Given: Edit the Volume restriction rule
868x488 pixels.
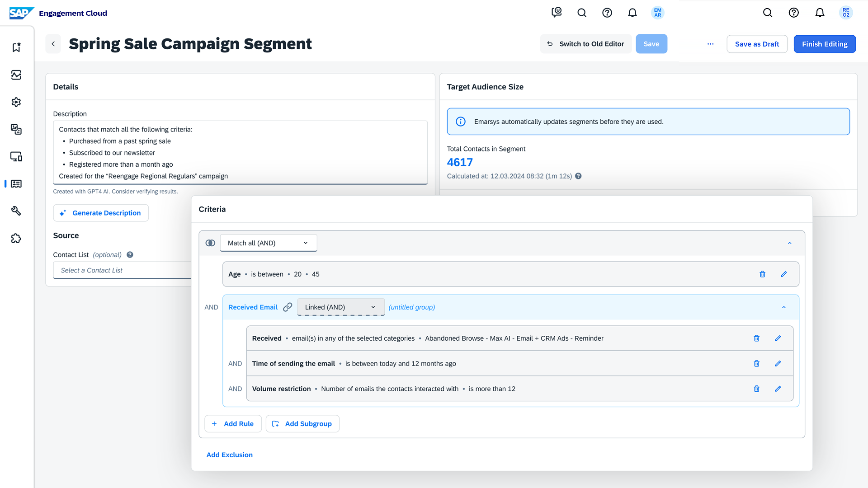Looking at the screenshot, I should 778,389.
